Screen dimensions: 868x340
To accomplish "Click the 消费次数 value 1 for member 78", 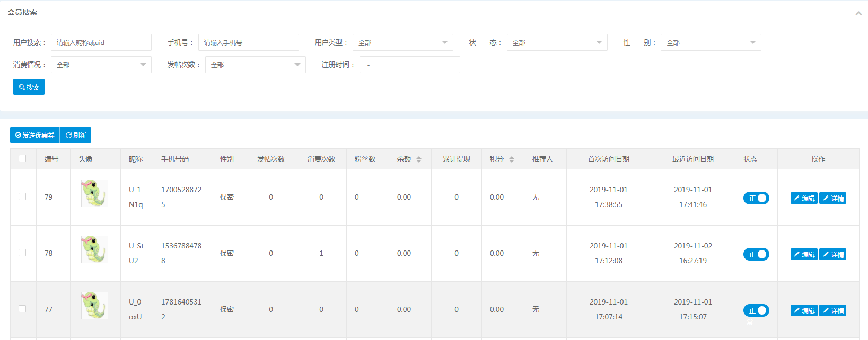I will (321, 253).
